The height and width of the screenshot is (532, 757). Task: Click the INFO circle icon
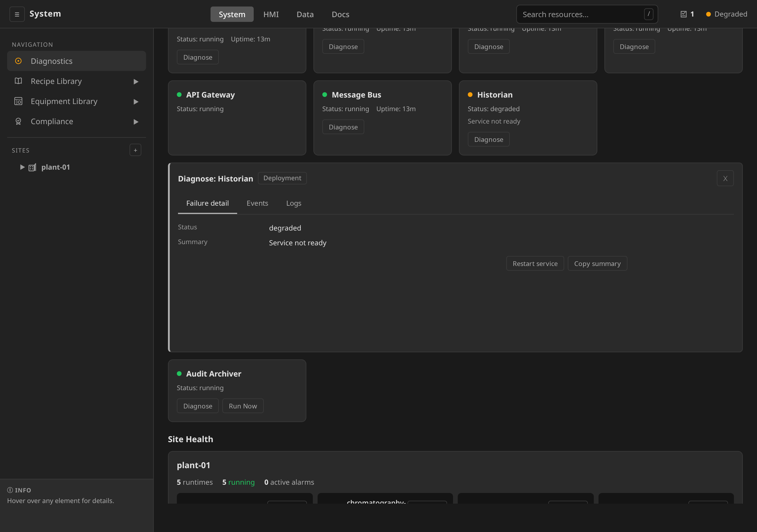click(10, 490)
